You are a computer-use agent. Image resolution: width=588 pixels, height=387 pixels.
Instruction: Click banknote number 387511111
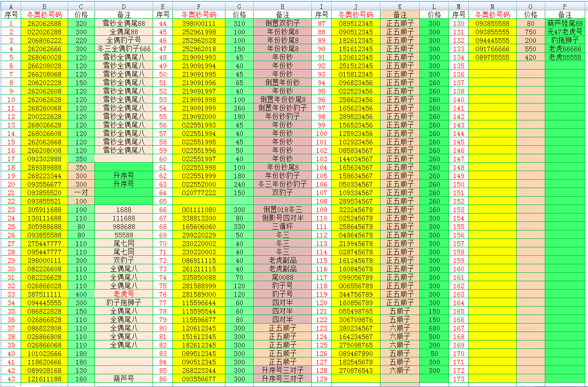tap(44, 294)
